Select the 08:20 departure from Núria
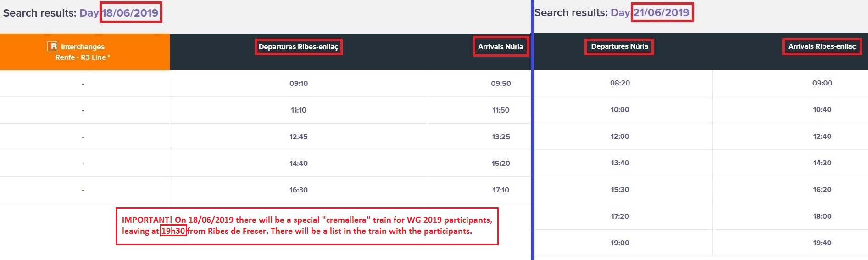Image resolution: width=868 pixels, height=260 pixels. 620,83
